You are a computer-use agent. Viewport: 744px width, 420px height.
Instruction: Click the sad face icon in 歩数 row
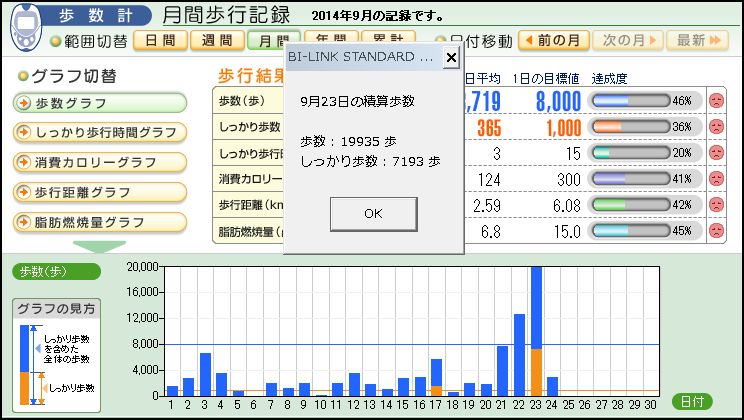716,101
